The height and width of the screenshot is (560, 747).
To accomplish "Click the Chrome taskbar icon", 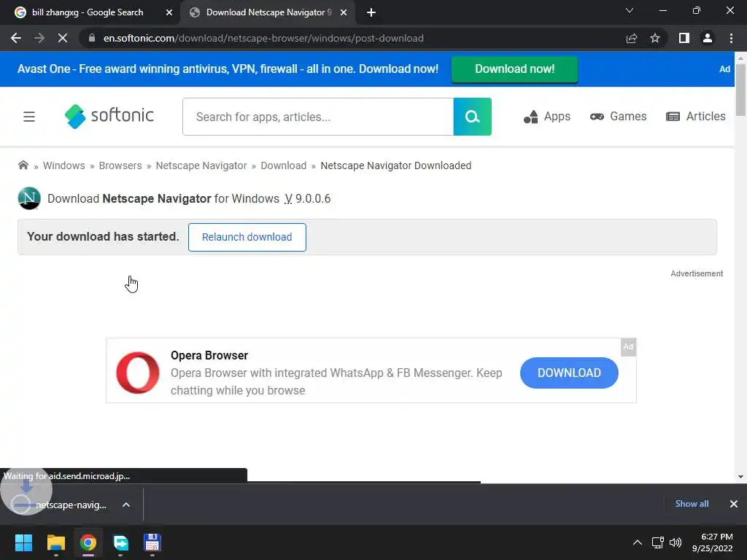I will point(88,542).
